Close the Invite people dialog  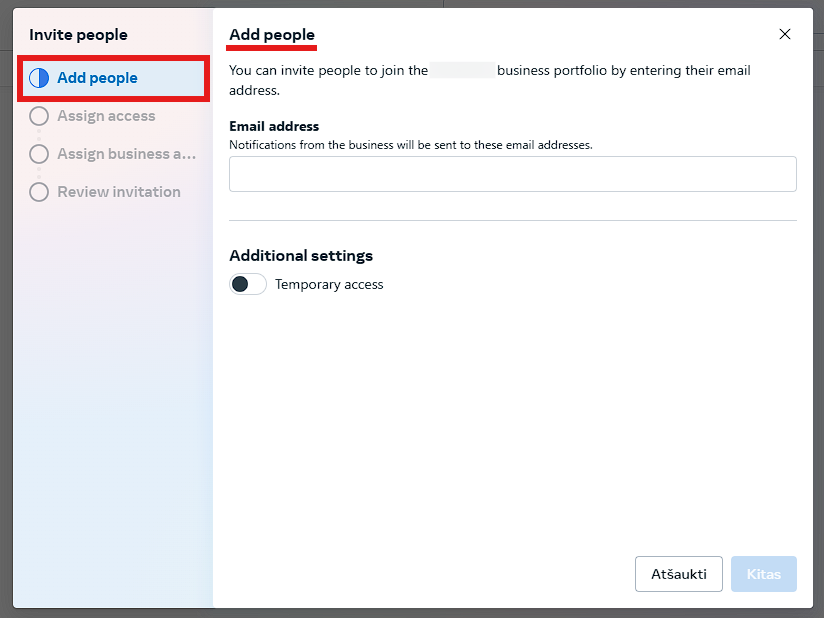click(785, 34)
